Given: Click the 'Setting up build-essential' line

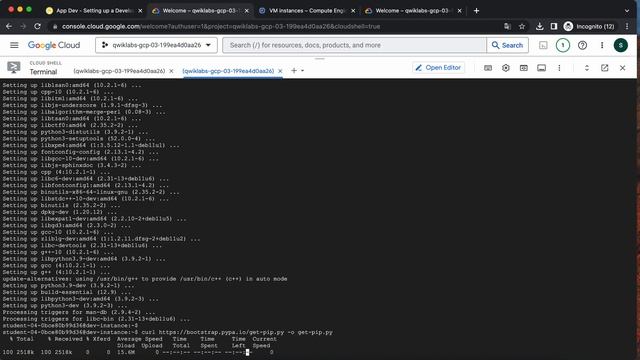Looking at the screenshot, I should (68, 292).
